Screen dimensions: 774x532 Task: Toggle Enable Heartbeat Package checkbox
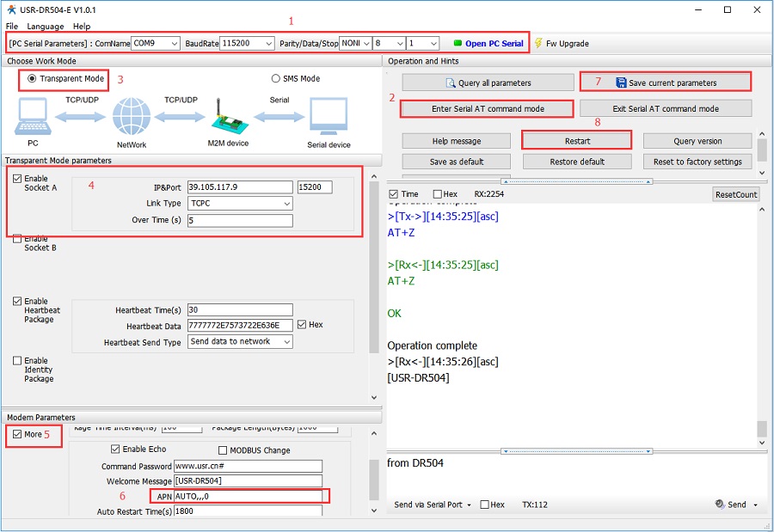17,301
